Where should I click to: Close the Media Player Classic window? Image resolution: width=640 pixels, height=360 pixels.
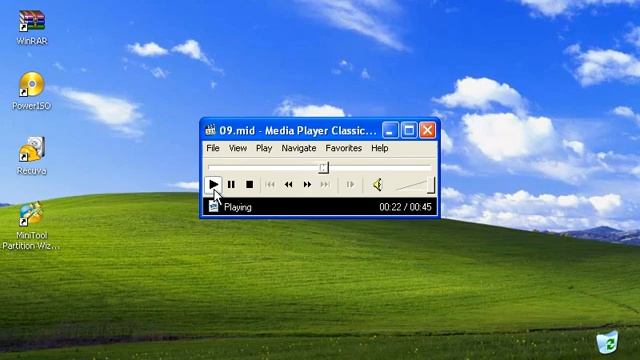coord(427,131)
